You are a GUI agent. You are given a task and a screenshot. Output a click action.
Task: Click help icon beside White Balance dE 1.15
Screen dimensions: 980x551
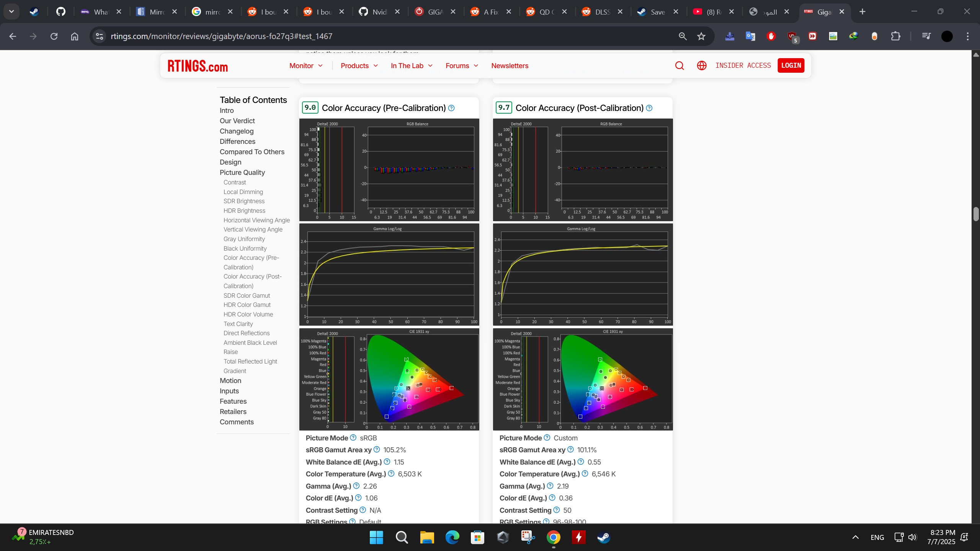(387, 462)
